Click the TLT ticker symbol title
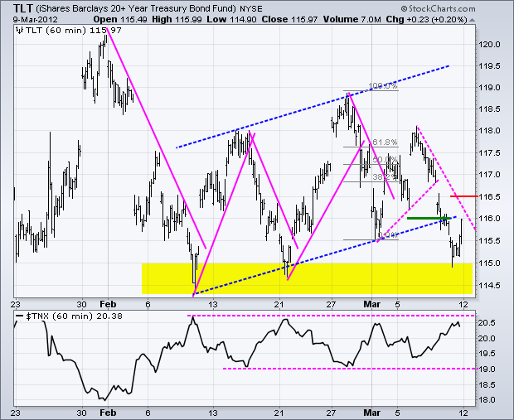Viewport: 514px width, 420px height. (23, 7)
